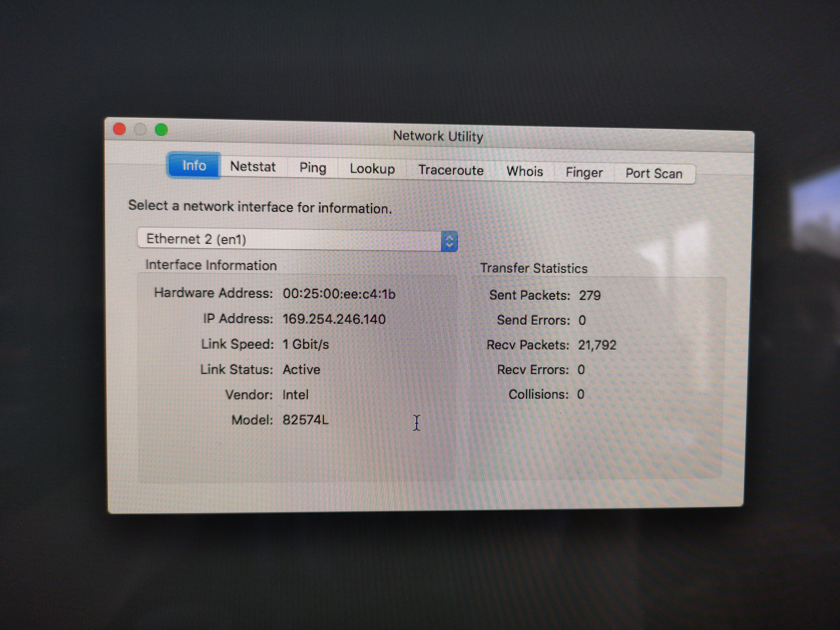Click the Hardware Address label
Screen dimensions: 840x630
pyautogui.click(x=213, y=293)
